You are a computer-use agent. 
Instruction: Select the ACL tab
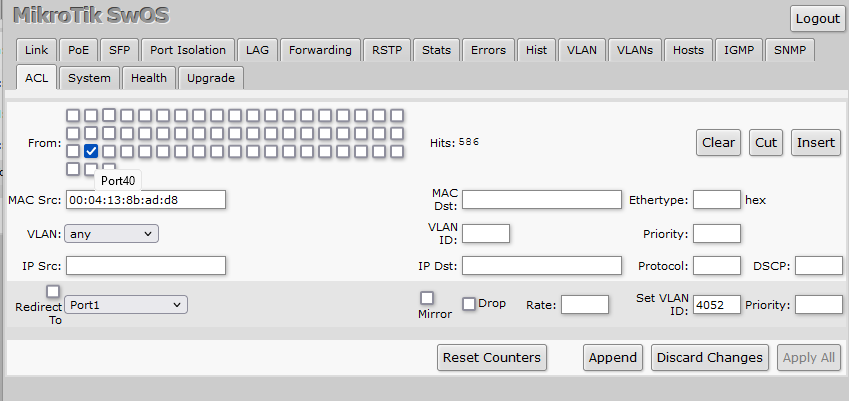[36, 78]
